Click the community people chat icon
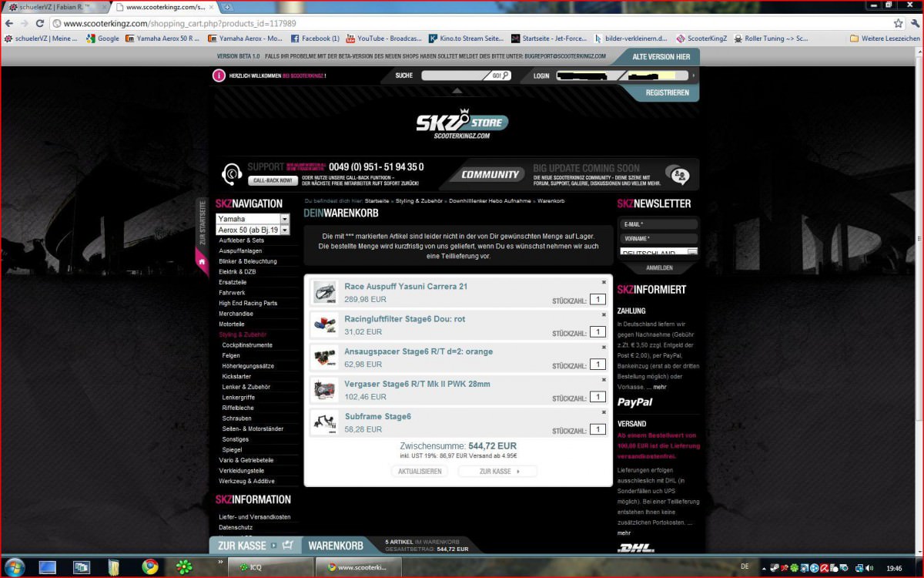This screenshot has width=924, height=578. pyautogui.click(x=678, y=175)
